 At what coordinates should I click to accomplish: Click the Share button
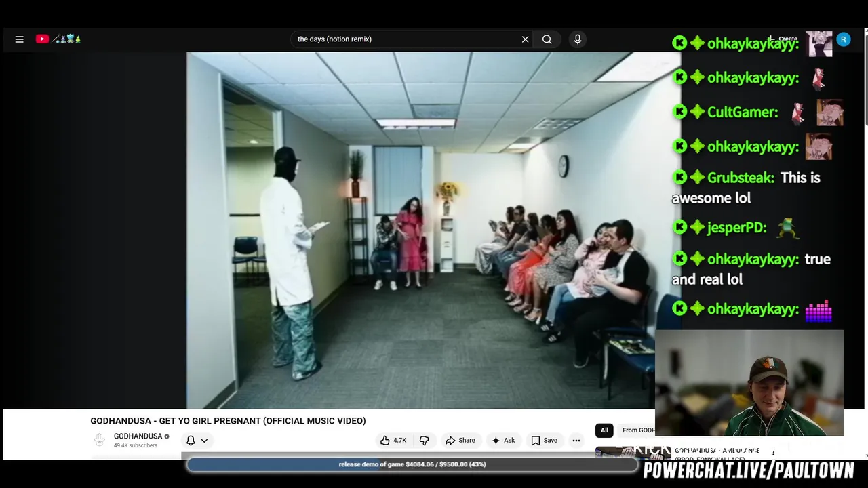[460, 441]
